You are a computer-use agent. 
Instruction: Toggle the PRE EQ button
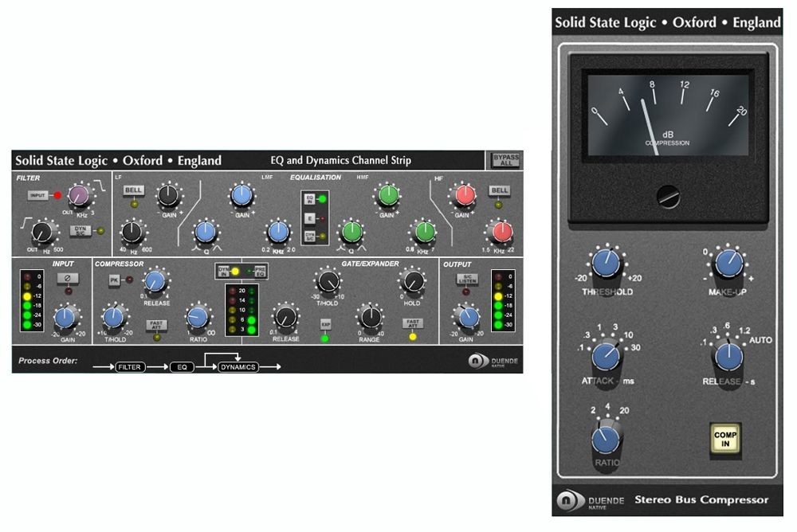[x=261, y=272]
